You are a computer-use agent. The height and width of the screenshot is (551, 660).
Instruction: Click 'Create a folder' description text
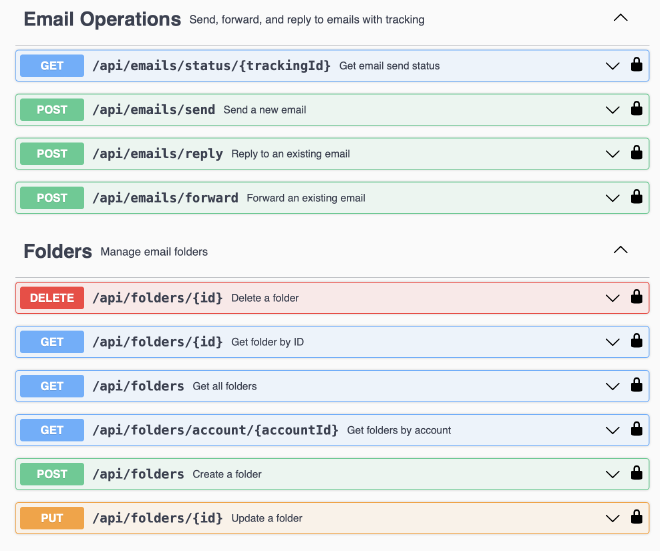227,474
